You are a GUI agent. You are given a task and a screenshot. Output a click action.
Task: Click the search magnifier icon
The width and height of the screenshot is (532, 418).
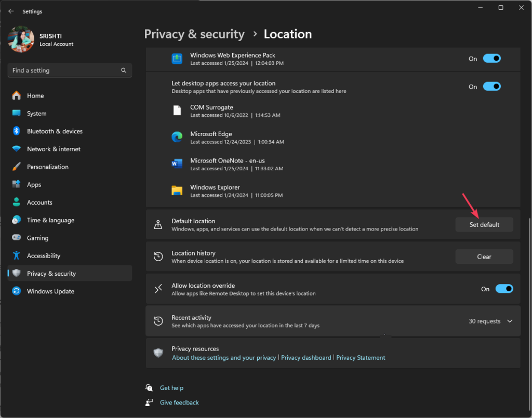[x=124, y=71]
